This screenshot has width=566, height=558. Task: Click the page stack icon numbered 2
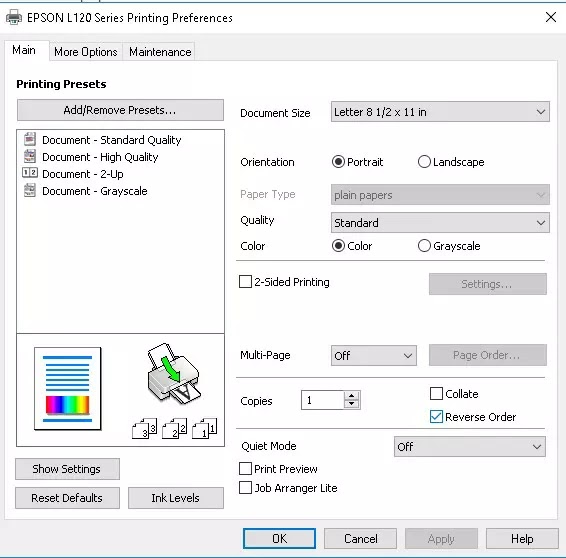coord(174,428)
